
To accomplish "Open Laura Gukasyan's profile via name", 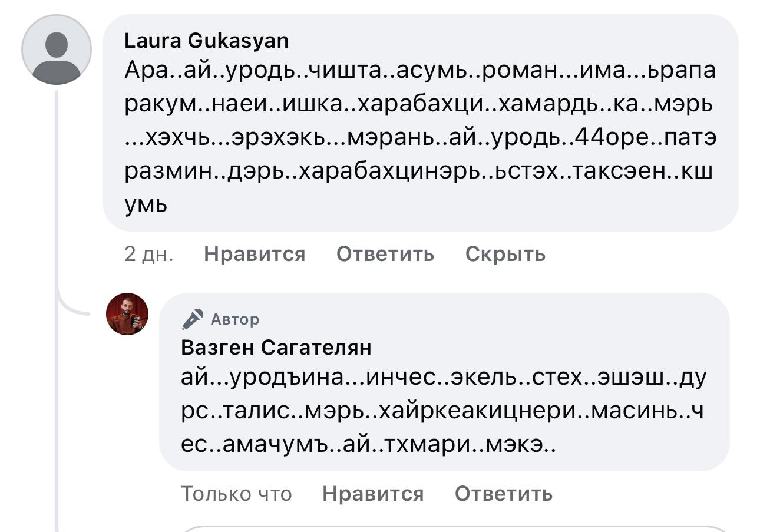I will point(207,41).
